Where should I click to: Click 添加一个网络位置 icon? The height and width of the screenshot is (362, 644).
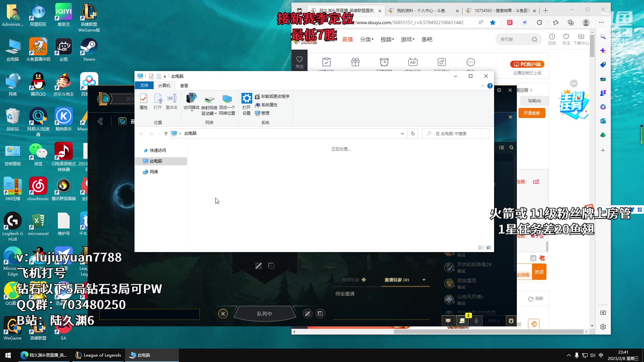[227, 104]
